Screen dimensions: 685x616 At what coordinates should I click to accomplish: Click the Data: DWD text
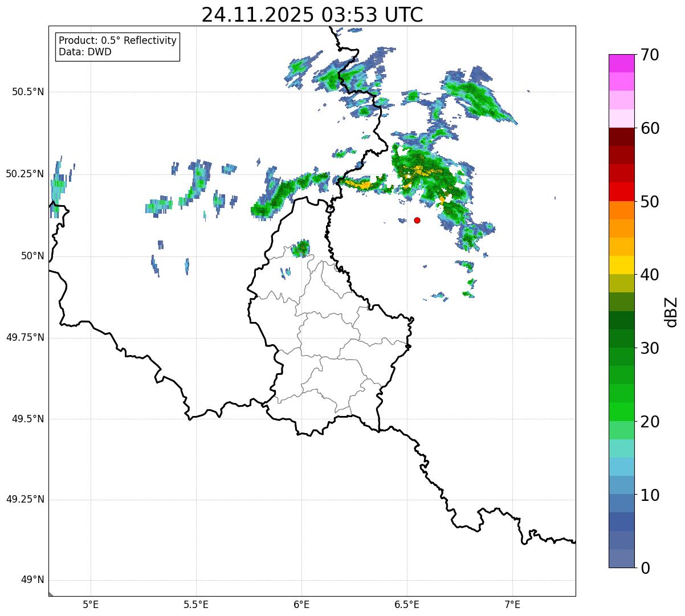[x=85, y=52]
